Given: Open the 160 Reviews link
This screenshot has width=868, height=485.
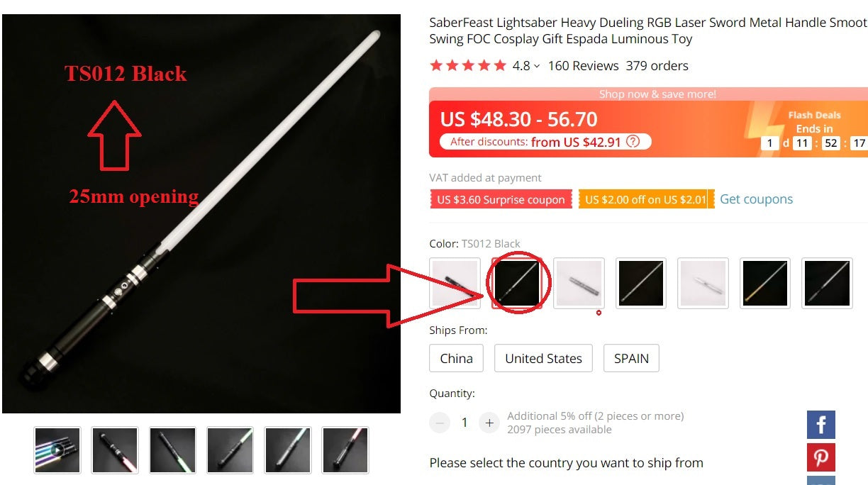Looking at the screenshot, I should (583, 66).
